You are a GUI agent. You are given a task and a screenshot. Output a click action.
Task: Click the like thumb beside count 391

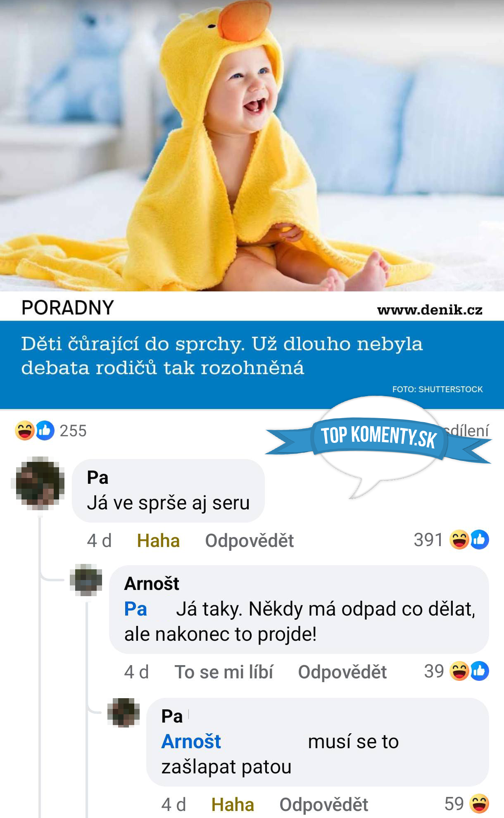coord(480,540)
